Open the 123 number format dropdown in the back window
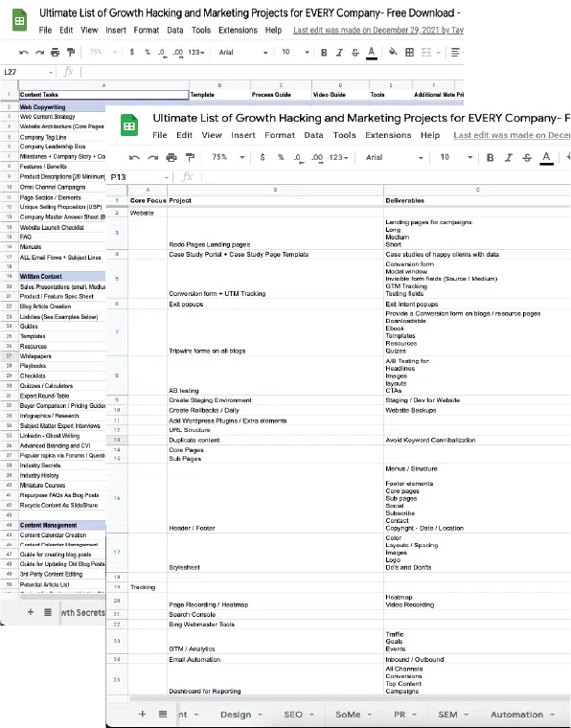Screen dimensions: 571x728 [196, 52]
